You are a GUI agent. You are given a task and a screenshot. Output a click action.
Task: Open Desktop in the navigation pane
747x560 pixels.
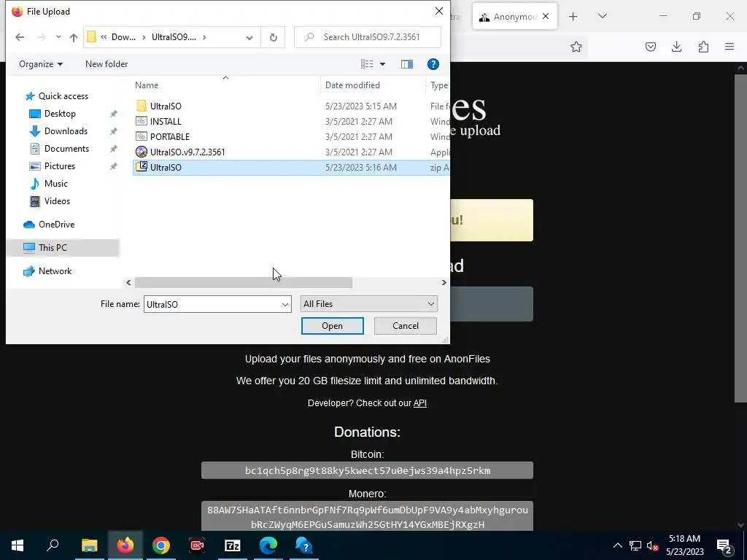pos(60,114)
